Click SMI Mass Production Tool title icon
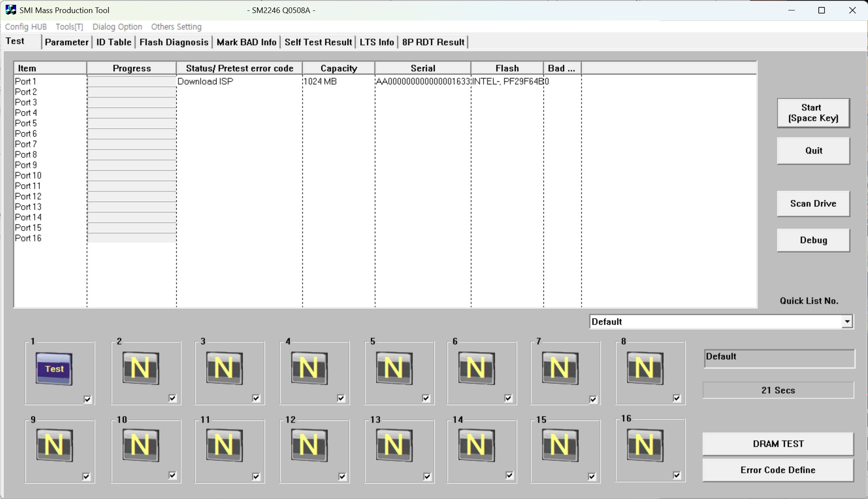Viewport: 868px width, 499px height. coord(10,10)
